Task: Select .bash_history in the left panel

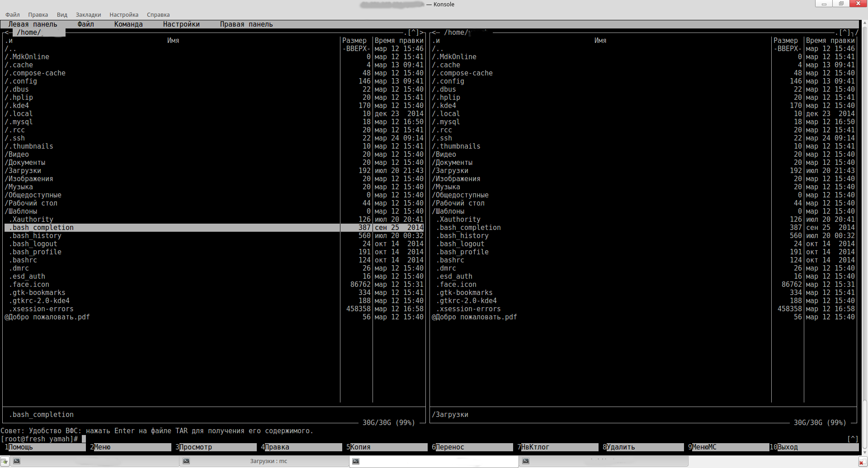Action: 214,236
